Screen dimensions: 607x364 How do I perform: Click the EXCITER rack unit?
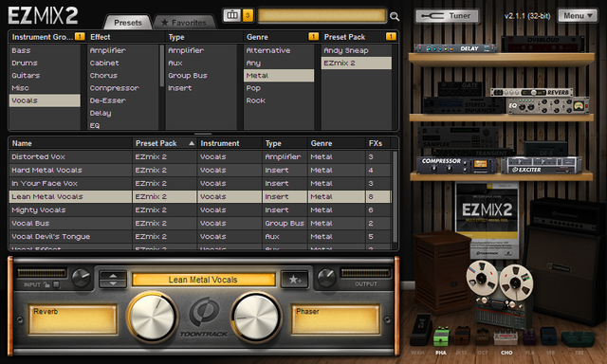coord(542,165)
